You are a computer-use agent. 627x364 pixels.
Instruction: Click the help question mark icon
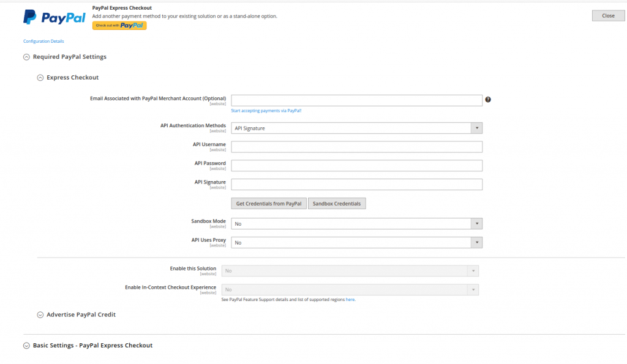point(488,100)
